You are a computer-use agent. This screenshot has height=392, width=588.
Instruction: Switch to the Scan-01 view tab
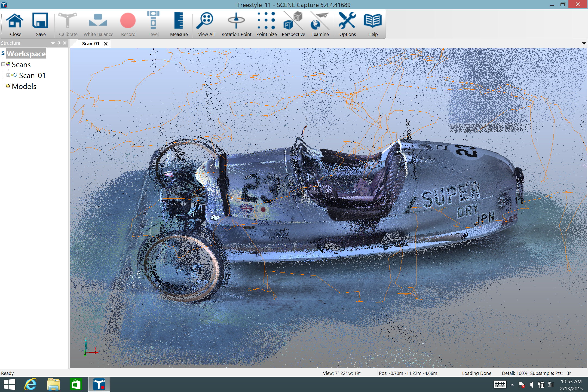pos(91,44)
